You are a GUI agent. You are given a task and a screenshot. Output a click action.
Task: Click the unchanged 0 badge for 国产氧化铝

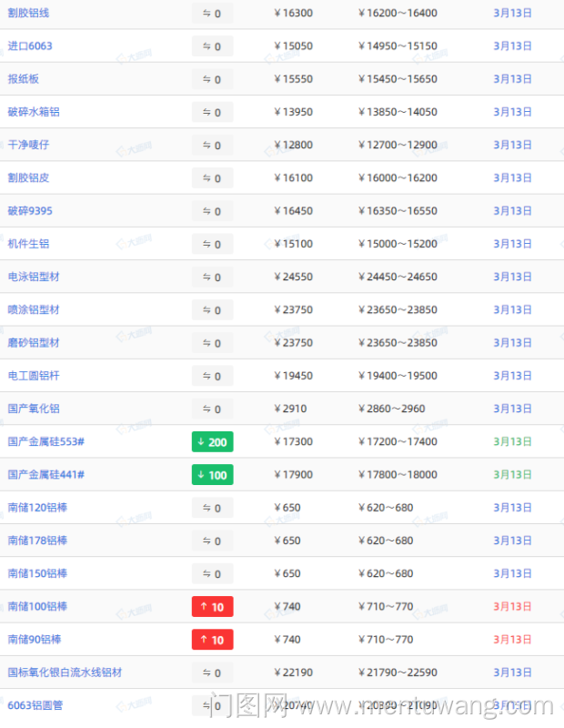click(x=212, y=409)
